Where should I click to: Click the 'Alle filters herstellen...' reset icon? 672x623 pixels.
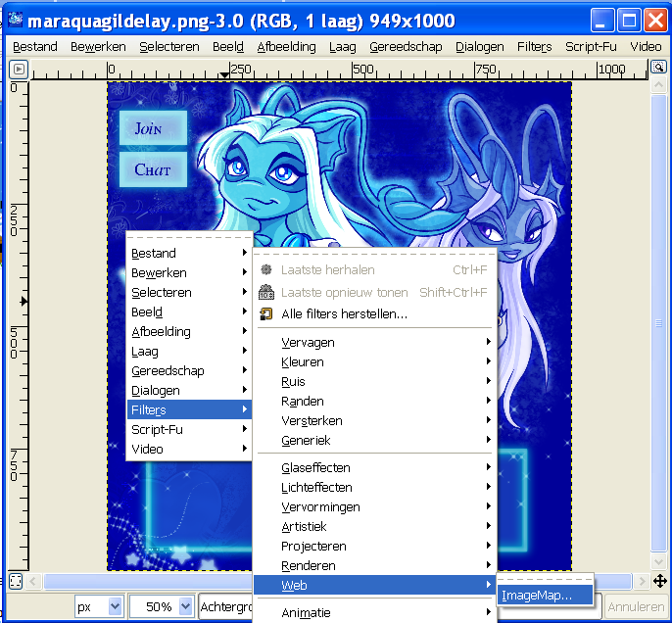pyautogui.click(x=266, y=314)
